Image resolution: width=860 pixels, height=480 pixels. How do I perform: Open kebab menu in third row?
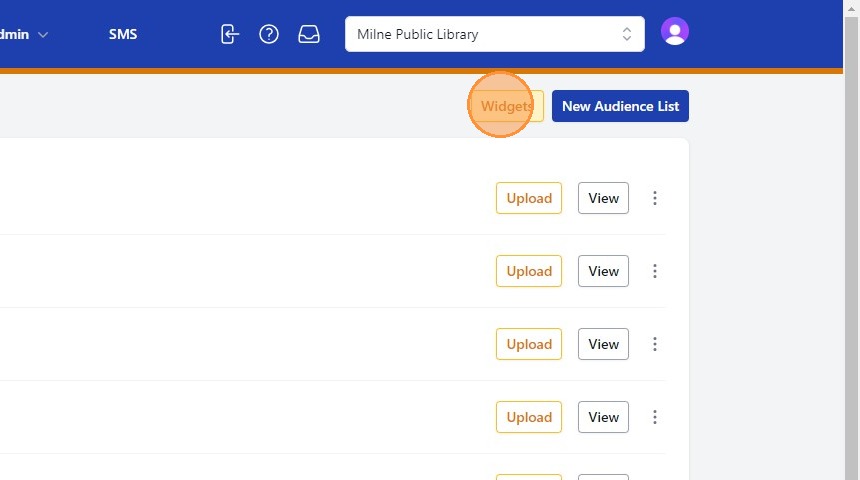tap(655, 344)
